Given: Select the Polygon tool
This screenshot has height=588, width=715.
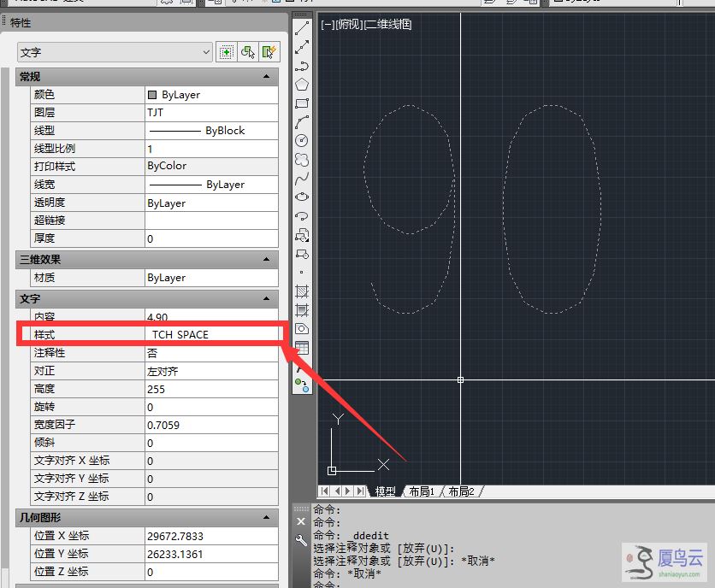Looking at the screenshot, I should (302, 85).
